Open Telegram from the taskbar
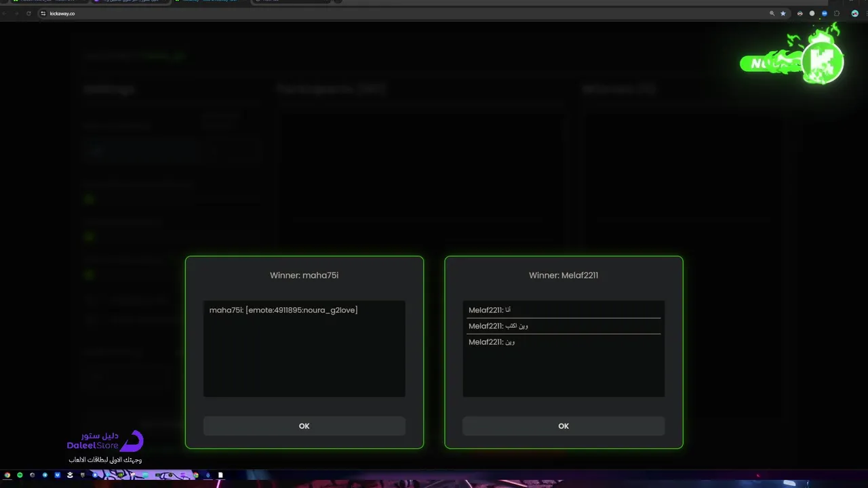 tap(45, 475)
